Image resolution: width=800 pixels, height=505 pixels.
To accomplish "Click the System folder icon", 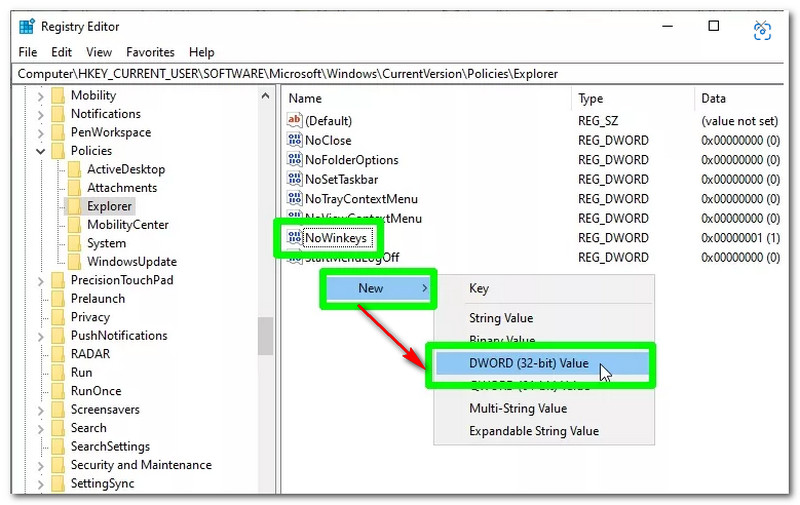I will pos(74,243).
